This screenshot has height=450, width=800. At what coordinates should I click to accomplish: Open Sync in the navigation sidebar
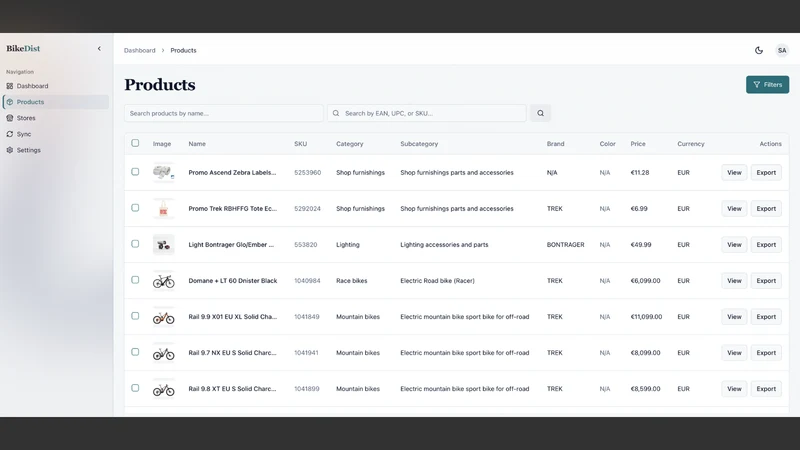pos(55,134)
